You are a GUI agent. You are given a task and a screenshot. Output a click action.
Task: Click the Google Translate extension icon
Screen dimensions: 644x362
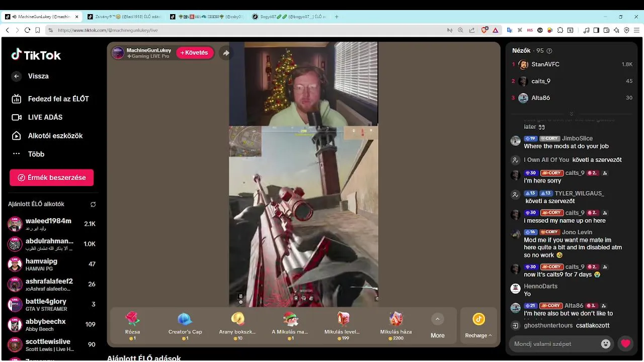tap(509, 30)
